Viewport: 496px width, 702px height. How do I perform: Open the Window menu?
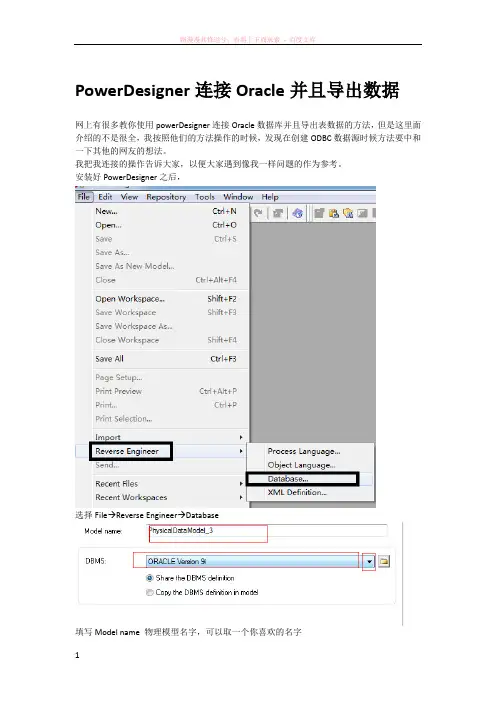(x=238, y=197)
